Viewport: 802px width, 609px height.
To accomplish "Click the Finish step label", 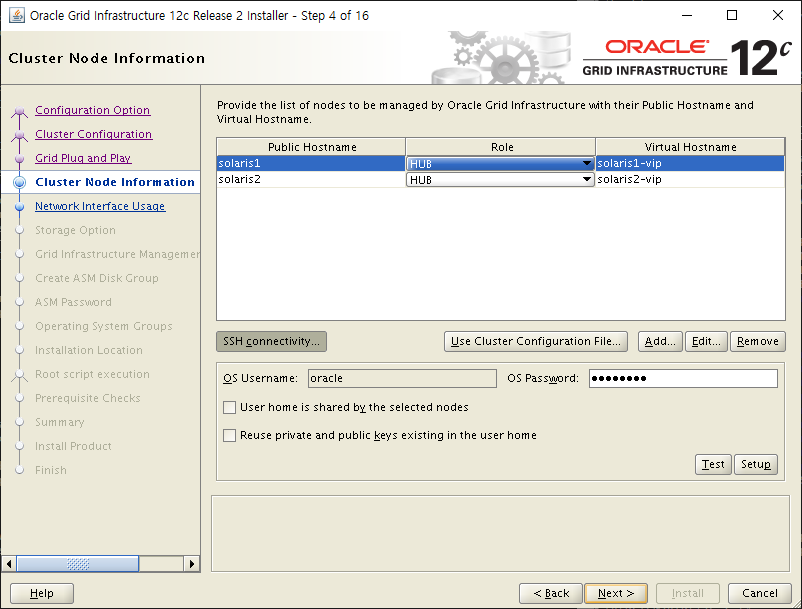I will coord(51,471).
